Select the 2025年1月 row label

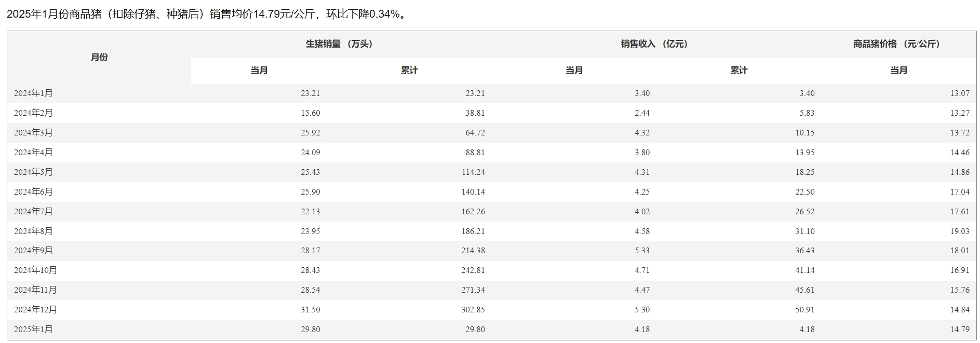click(x=33, y=330)
